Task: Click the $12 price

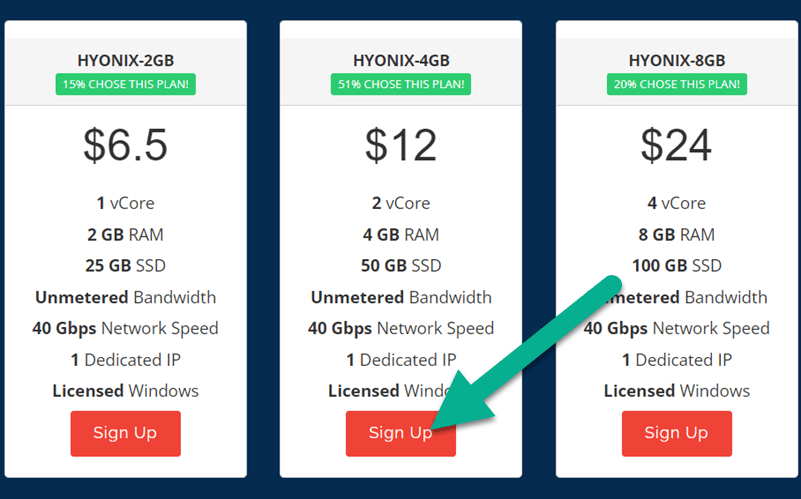Action: (x=401, y=146)
